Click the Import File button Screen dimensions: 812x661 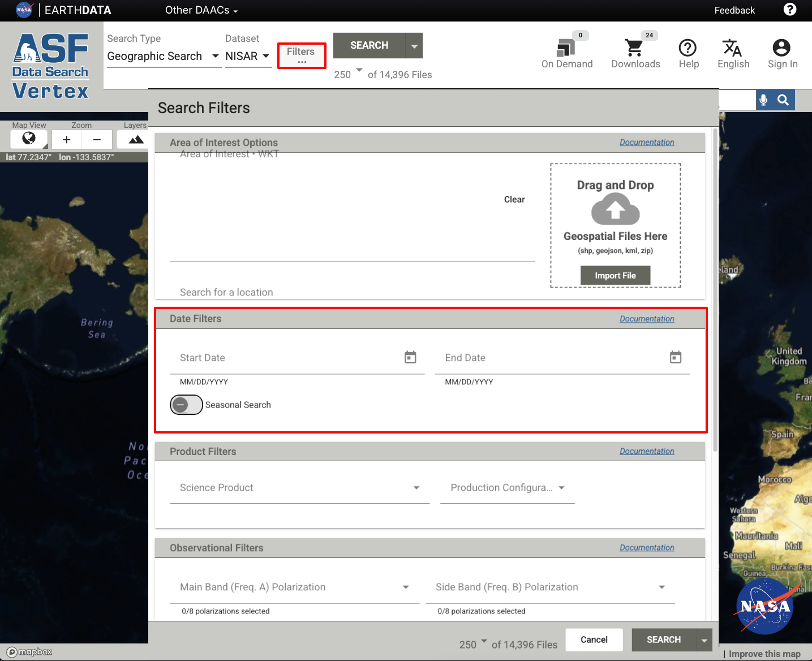coord(615,275)
